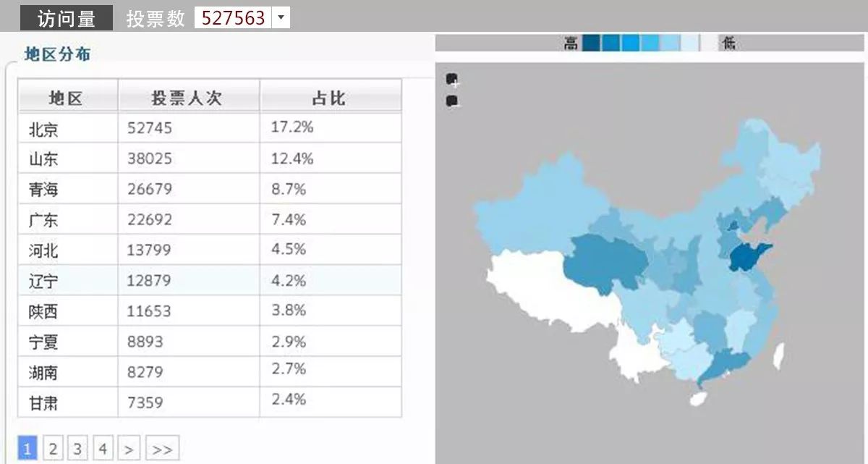Jump to last page with >> button

click(x=162, y=449)
